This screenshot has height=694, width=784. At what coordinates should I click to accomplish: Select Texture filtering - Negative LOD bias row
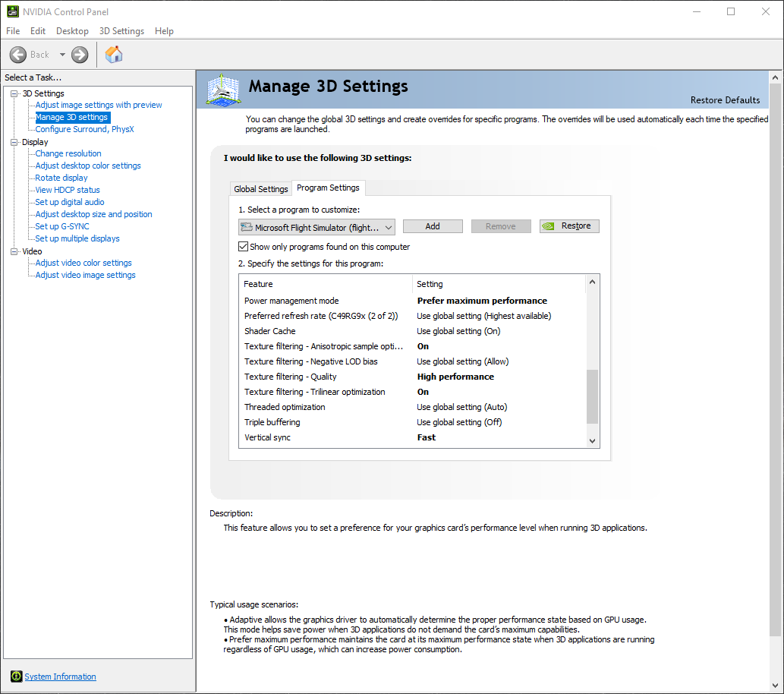pos(413,361)
